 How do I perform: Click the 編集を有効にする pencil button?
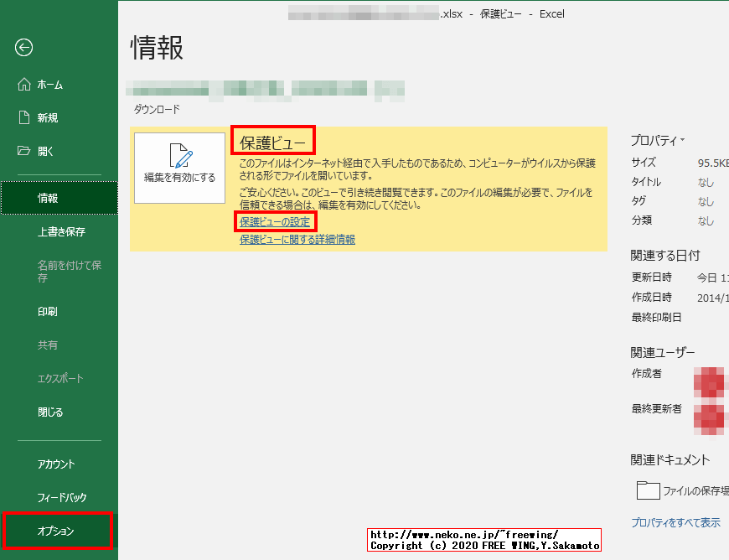point(178,167)
